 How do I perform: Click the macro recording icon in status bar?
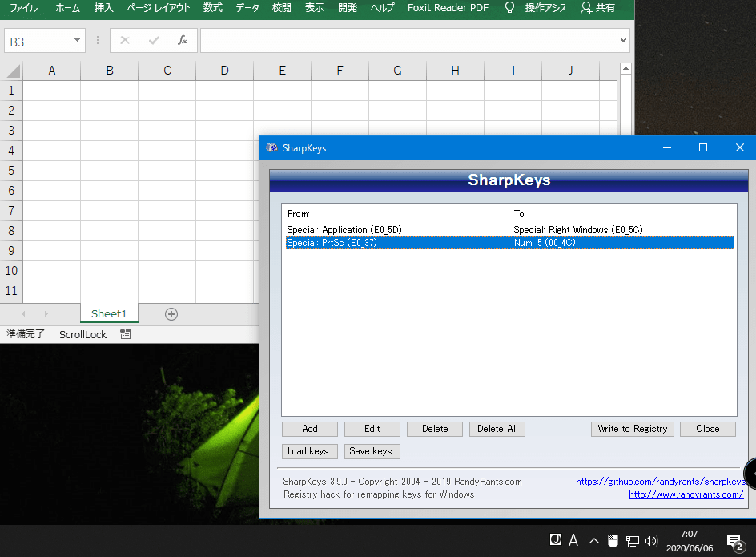tap(125, 334)
